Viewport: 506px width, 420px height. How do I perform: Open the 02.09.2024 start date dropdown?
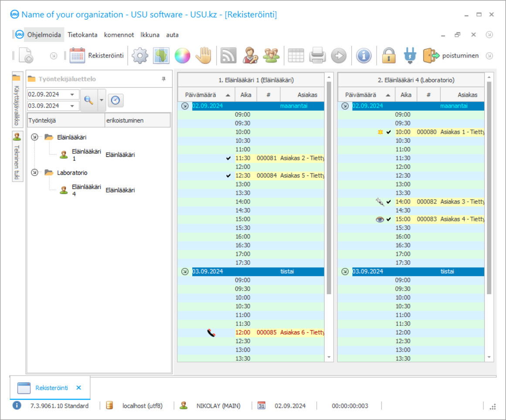pyautogui.click(x=72, y=95)
